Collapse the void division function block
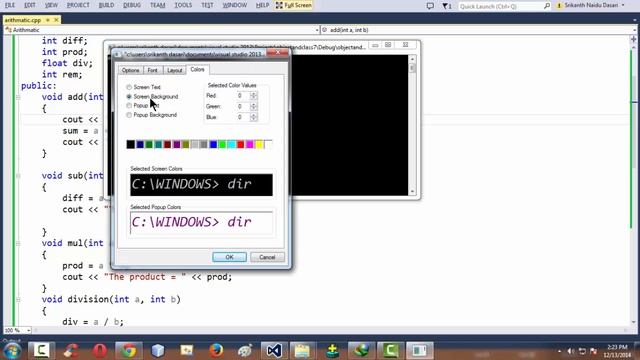 click(18, 300)
